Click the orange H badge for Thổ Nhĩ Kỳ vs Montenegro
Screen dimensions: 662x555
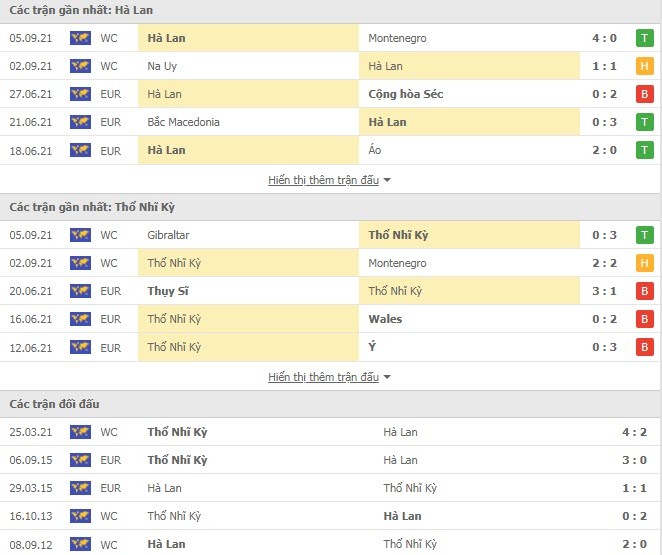pyautogui.click(x=644, y=263)
